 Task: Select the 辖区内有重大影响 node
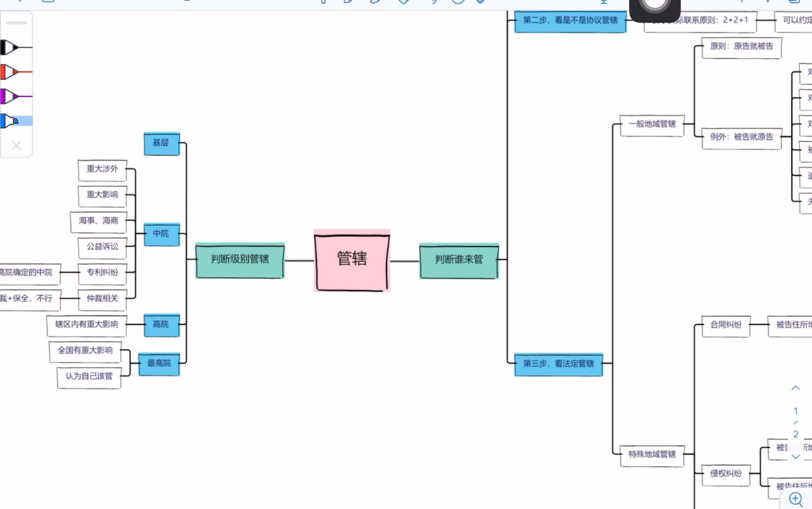tap(87, 325)
